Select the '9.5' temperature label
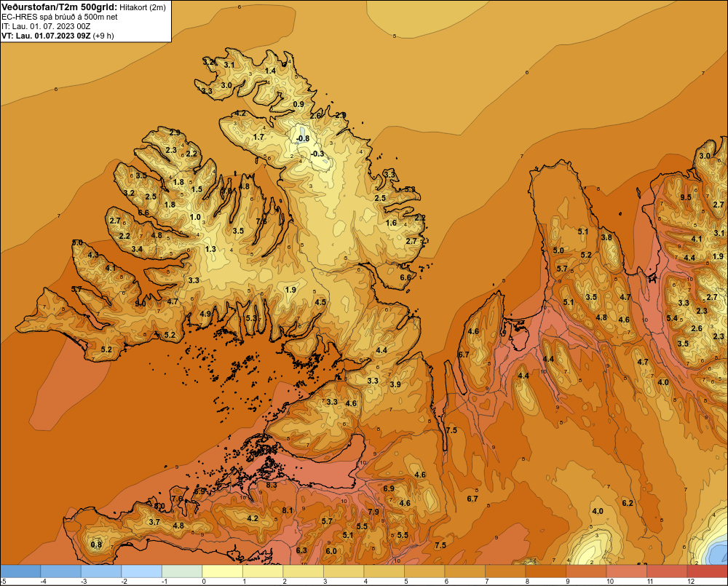 coord(686,197)
